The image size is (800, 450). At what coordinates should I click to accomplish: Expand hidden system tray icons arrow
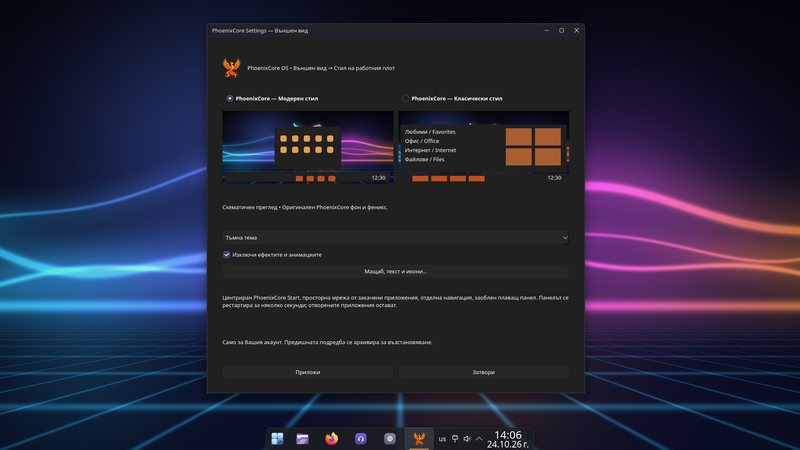tap(479, 439)
